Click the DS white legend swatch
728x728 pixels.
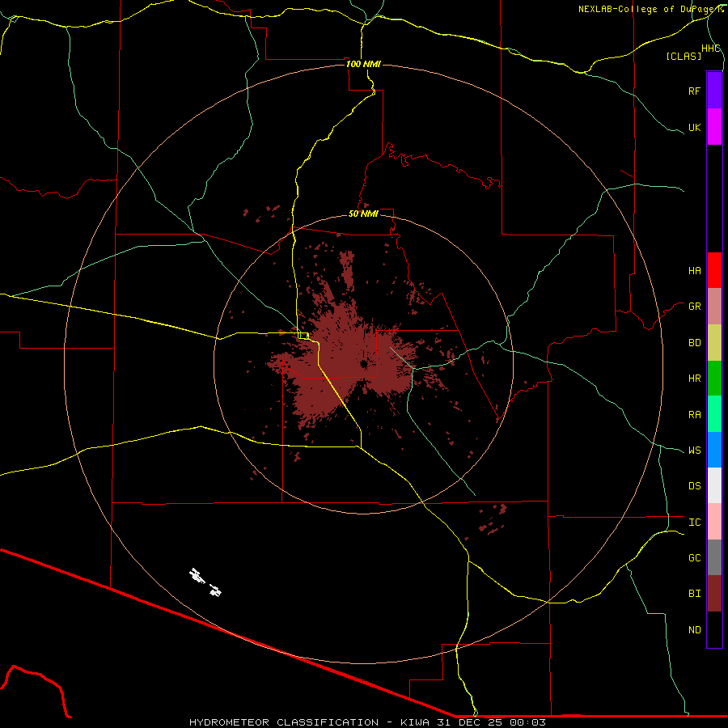[x=714, y=485]
